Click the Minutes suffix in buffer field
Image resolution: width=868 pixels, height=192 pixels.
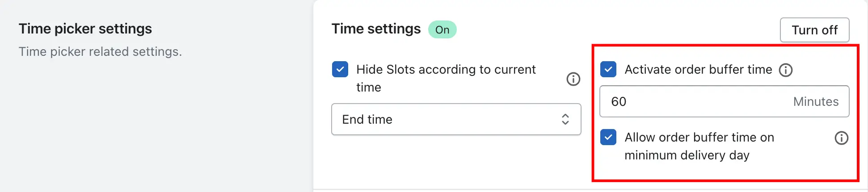[816, 101]
